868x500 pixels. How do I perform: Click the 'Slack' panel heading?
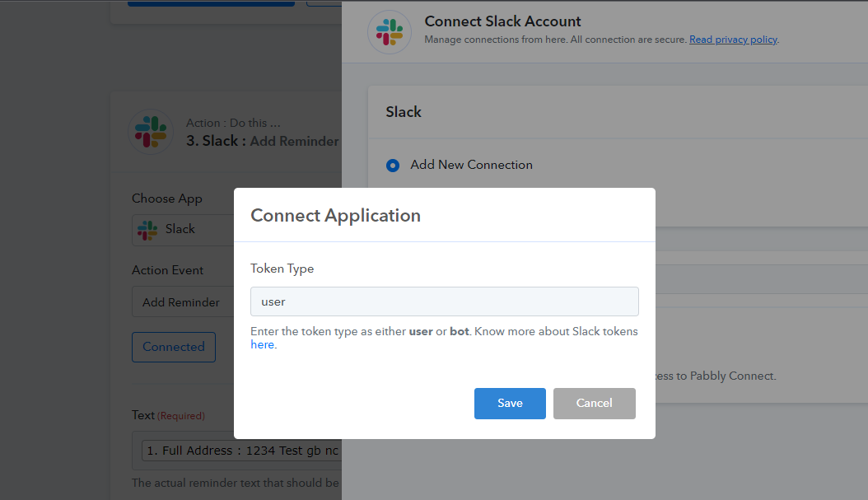[x=404, y=112]
